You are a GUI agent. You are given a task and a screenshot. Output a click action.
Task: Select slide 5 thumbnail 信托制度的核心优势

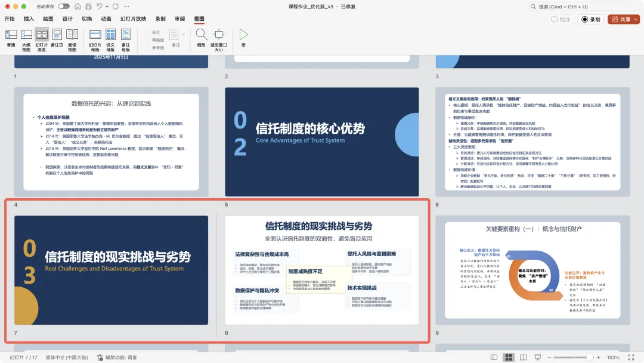click(x=322, y=142)
